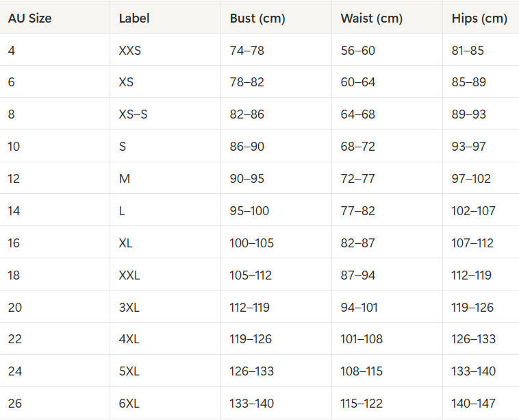Select bust value 95–100
This screenshot has height=420, width=519.
click(249, 211)
